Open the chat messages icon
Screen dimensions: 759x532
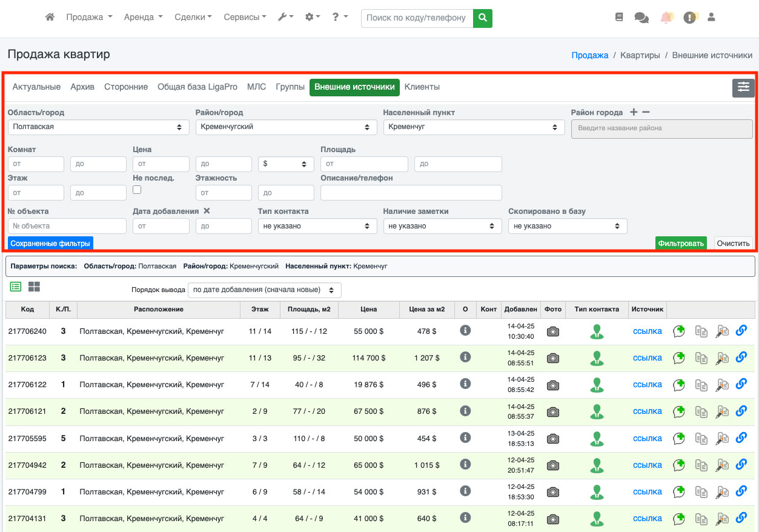(x=641, y=18)
